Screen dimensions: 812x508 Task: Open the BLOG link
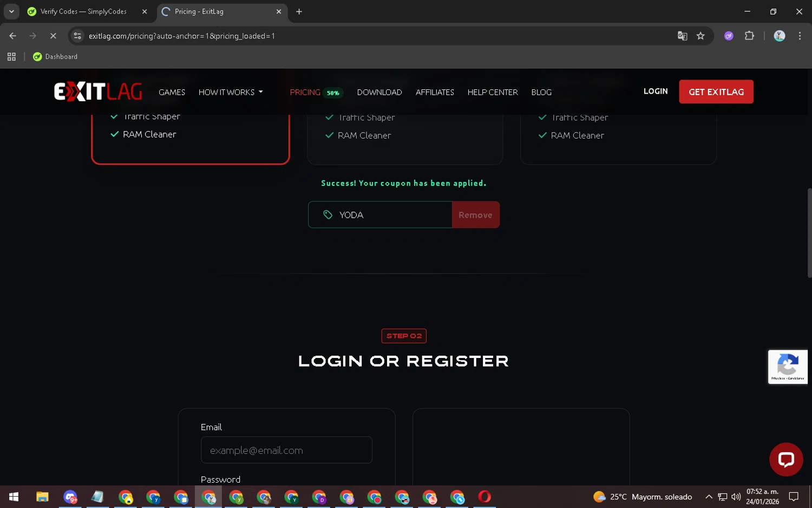[541, 92]
